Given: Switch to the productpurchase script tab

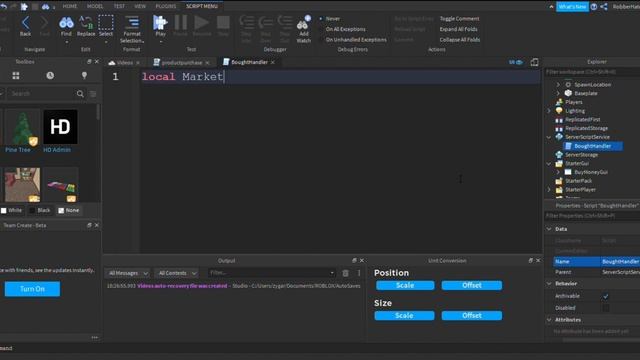Looking at the screenshot, I should pyautogui.click(x=181, y=62).
